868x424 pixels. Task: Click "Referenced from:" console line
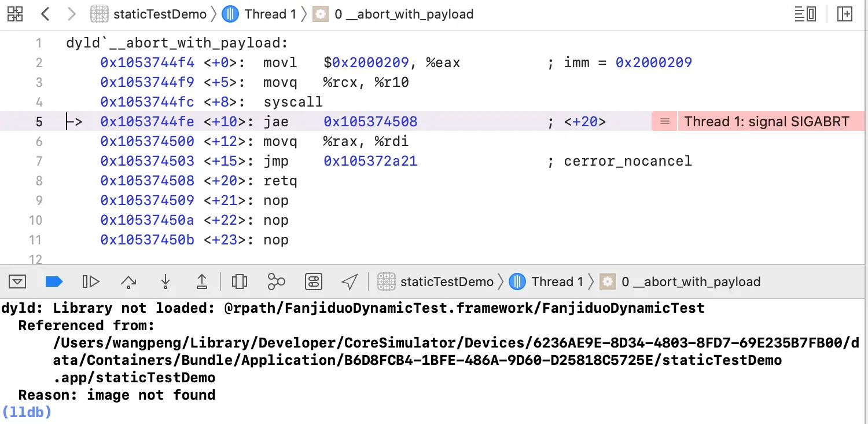tap(87, 326)
